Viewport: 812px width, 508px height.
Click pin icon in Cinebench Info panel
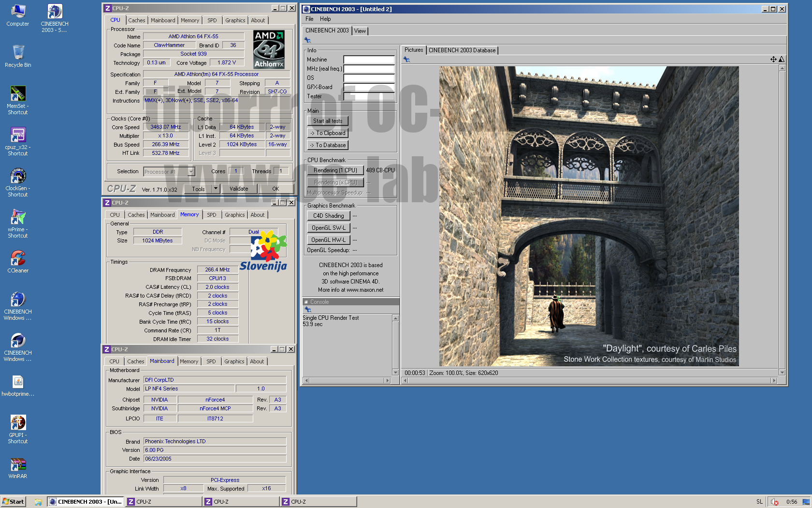[307, 40]
